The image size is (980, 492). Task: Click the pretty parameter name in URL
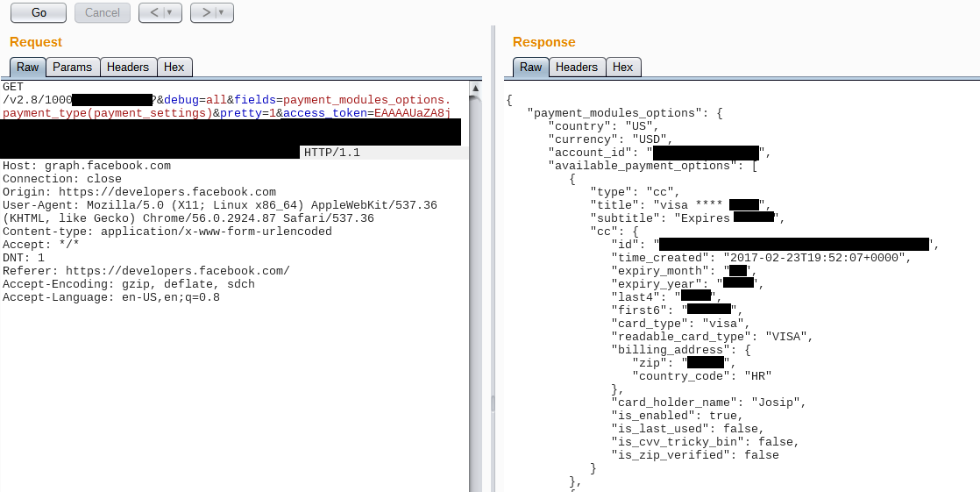point(241,113)
